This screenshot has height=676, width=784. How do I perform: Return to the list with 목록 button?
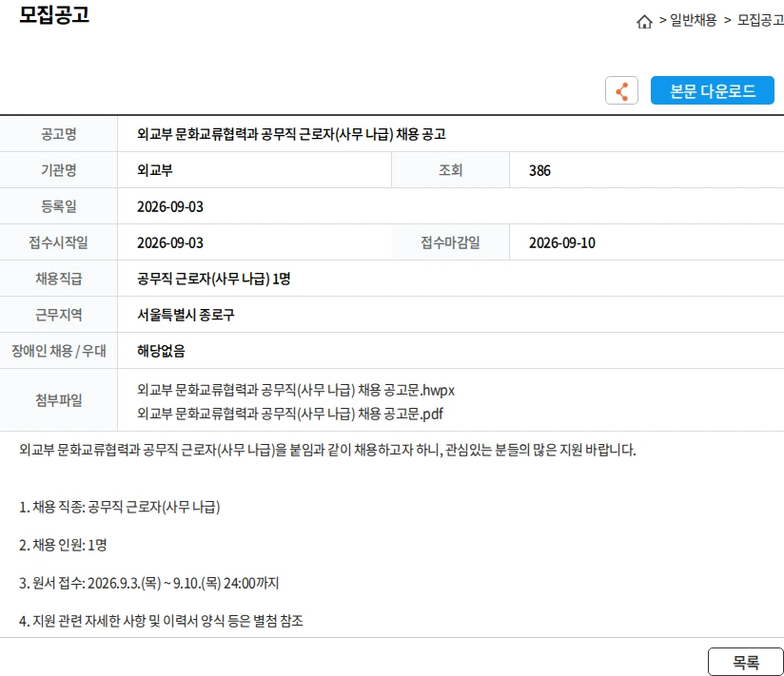(746, 662)
